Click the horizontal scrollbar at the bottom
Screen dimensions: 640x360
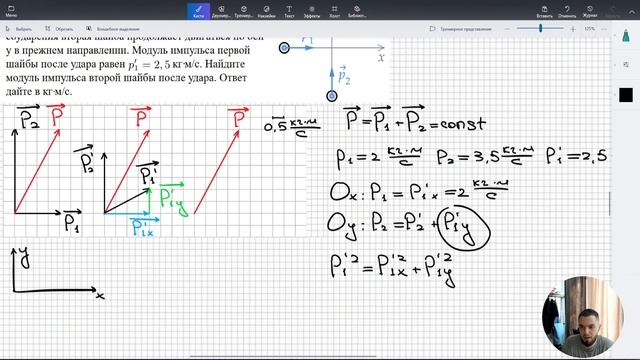(x=284, y=356)
